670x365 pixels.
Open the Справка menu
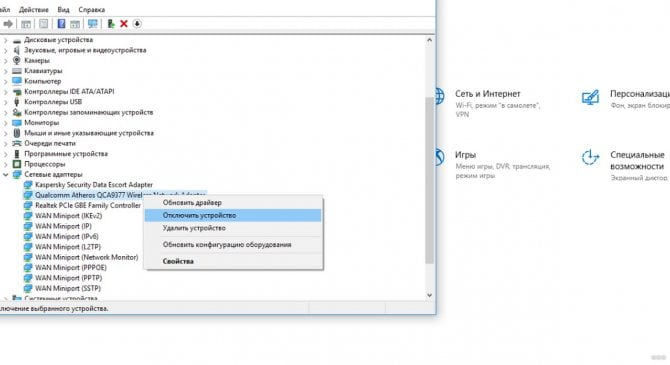[91, 9]
